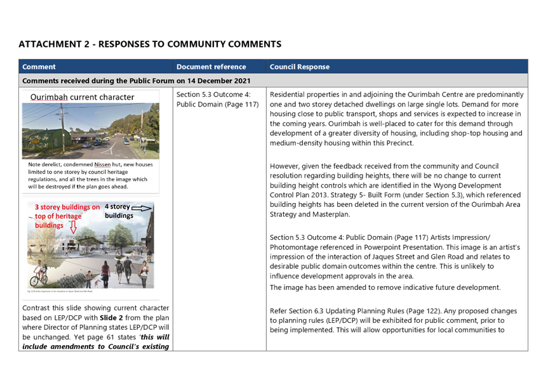Click the paragraph starting with However, given the feedback
555x392 pixels.
pyautogui.click(x=395, y=190)
